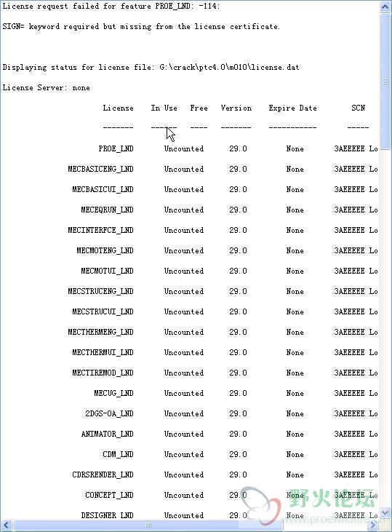The width and height of the screenshot is (392, 532).
Task: Click the horizontal scrollbar right arrow
Action: [x=374, y=525]
